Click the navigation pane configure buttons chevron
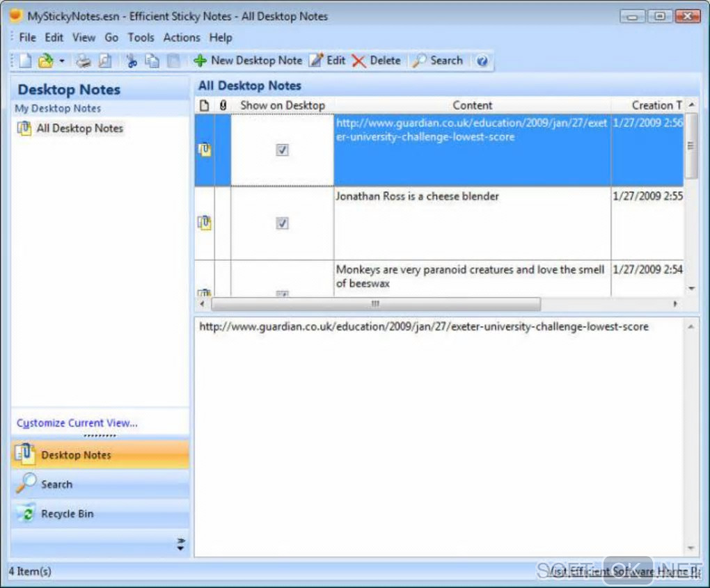The image size is (710, 588). point(181,544)
